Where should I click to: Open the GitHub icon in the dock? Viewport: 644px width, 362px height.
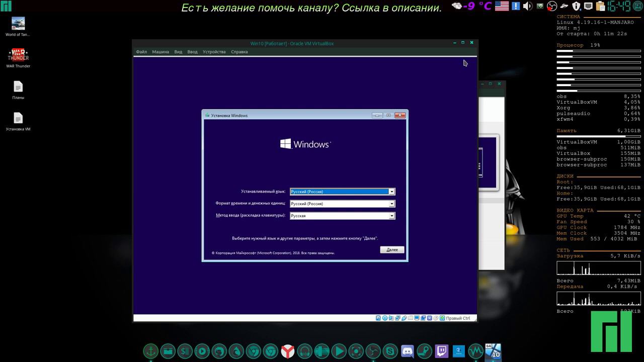[219, 350]
